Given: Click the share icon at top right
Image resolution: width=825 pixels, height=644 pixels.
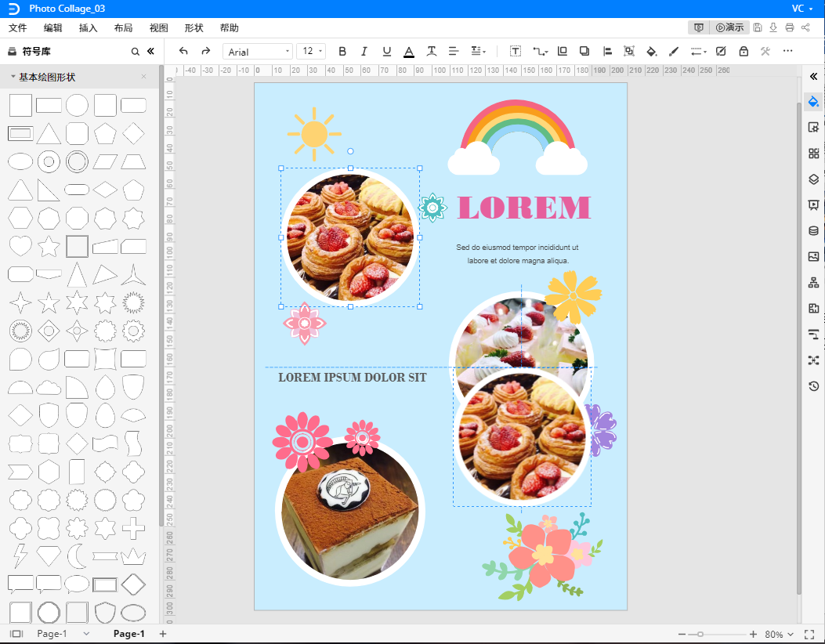Looking at the screenshot, I should pyautogui.click(x=805, y=27).
